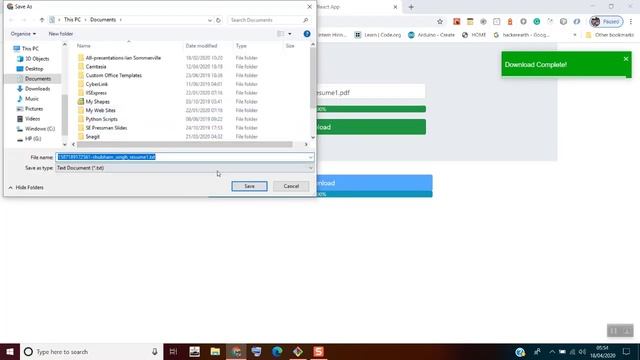640x360 pixels.
Task: Click the taskbar search box
Action: tap(91, 351)
